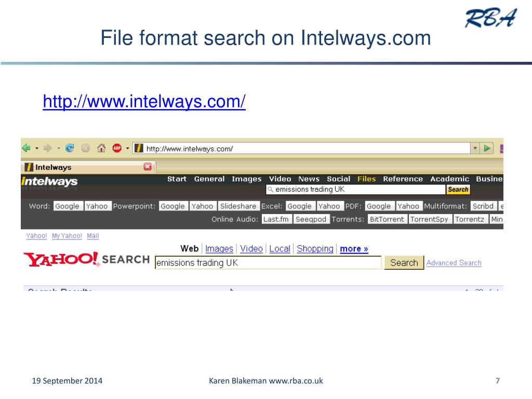Open the My Yahoo! link
Screen dimensions: 532x399
(67, 235)
